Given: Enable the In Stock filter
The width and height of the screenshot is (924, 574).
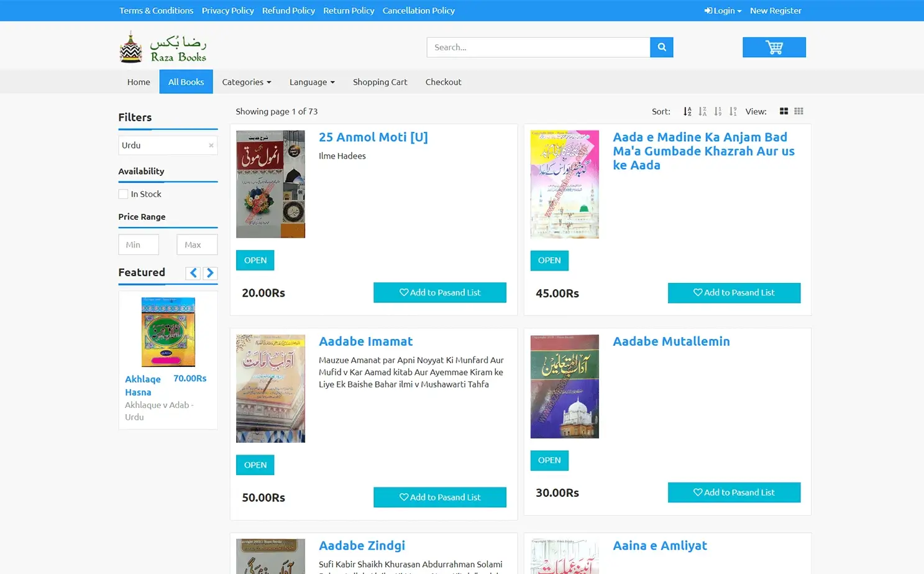Looking at the screenshot, I should [123, 193].
